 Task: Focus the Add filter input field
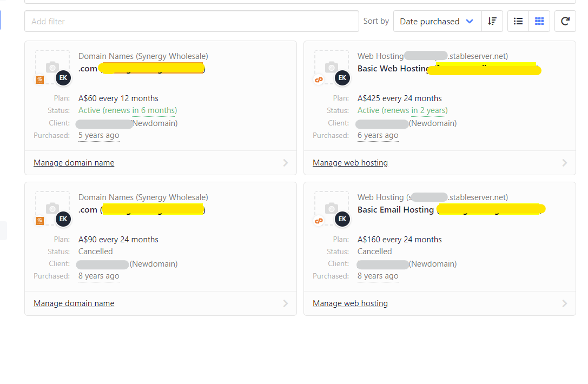[x=191, y=21]
